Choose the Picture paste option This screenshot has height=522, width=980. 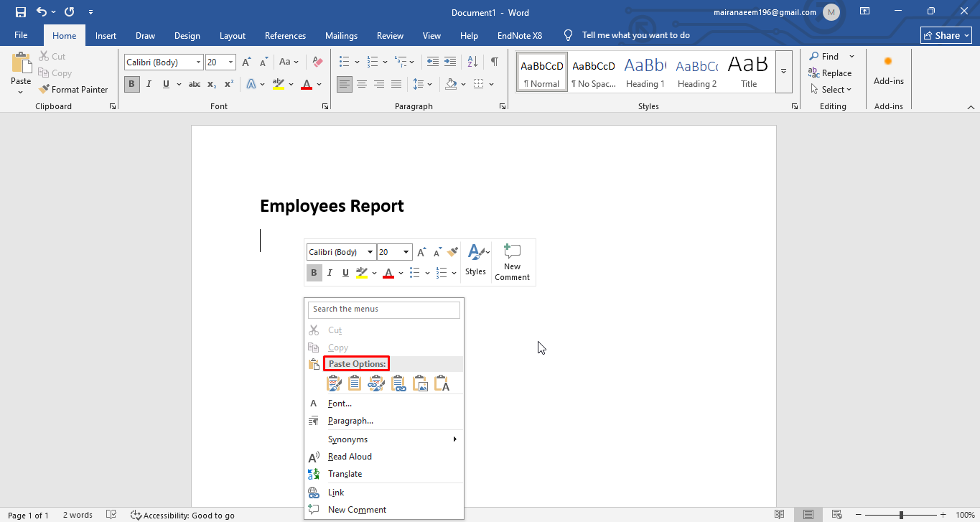pos(421,383)
